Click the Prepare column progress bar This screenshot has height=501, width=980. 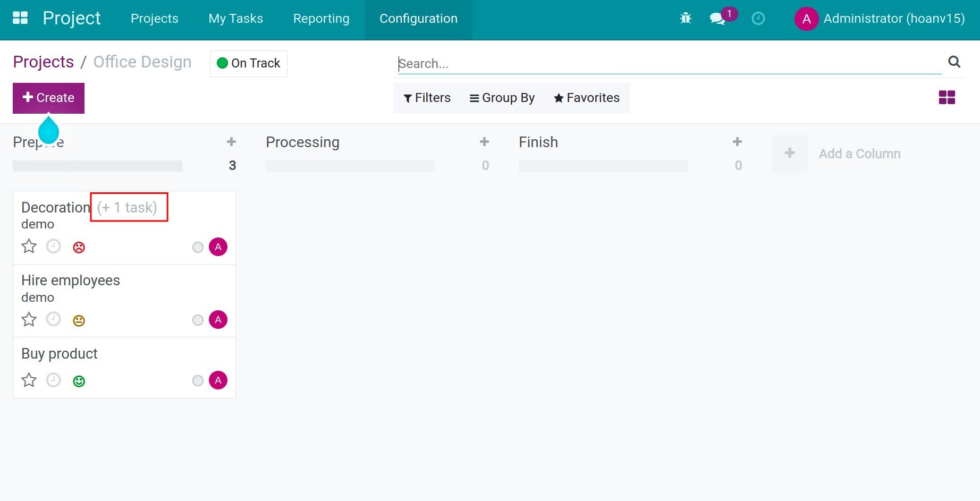[97, 165]
